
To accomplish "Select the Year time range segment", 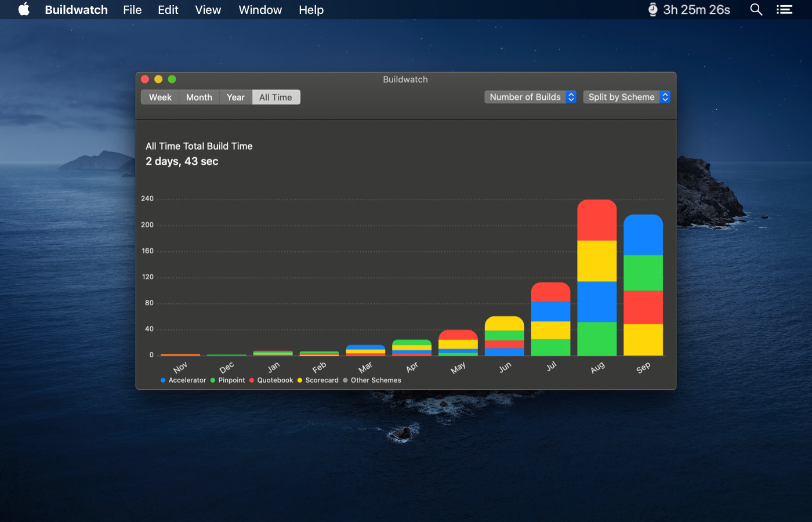I will pyautogui.click(x=235, y=97).
